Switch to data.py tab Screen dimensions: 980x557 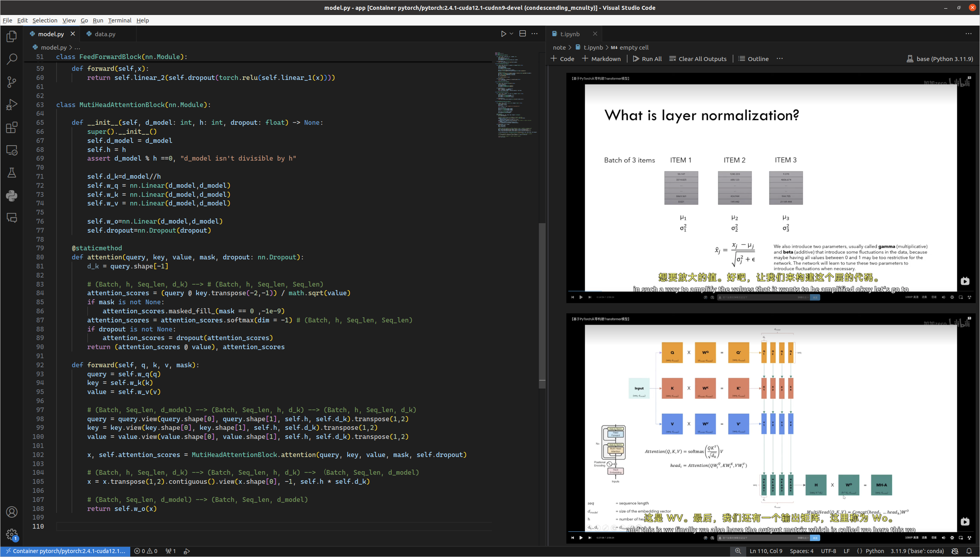(105, 34)
